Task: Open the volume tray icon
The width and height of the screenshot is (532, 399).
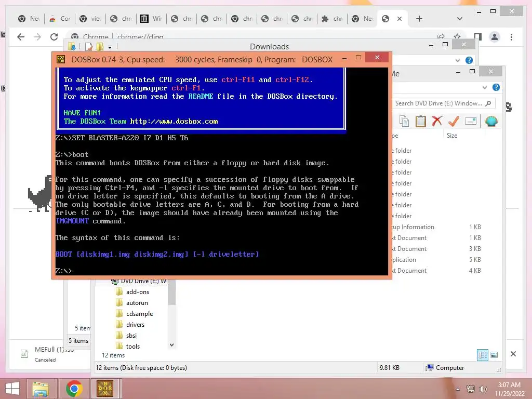Action: coord(483,389)
